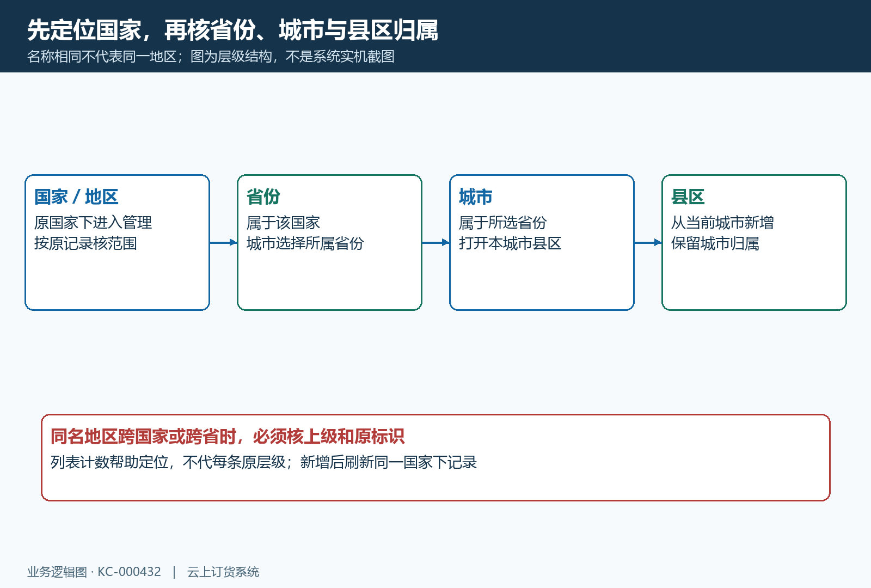
Task: Click the subtitle 名称相同不代表同一地区
Action: click(102, 56)
